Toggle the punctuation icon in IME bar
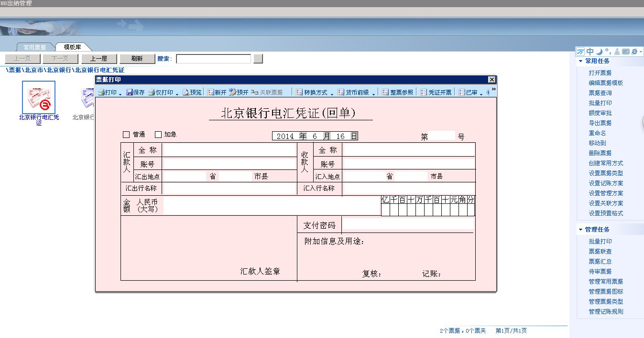644x338 pixels. [607, 52]
